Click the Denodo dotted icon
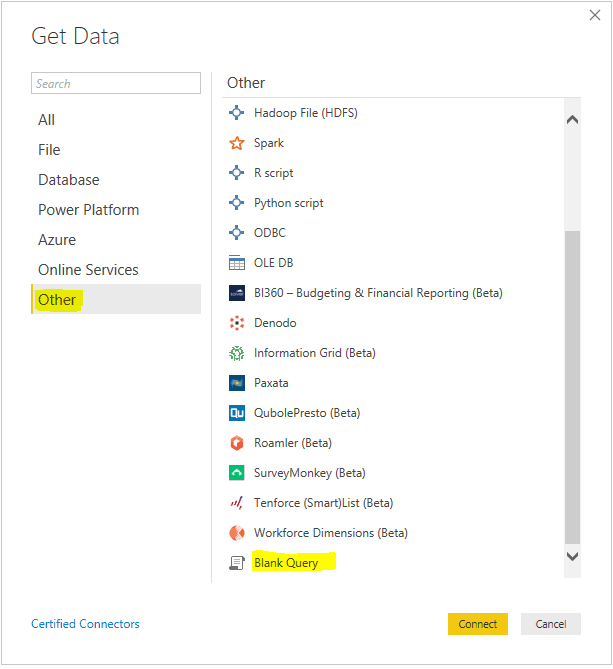The height and width of the screenshot is (669, 613). (x=236, y=323)
